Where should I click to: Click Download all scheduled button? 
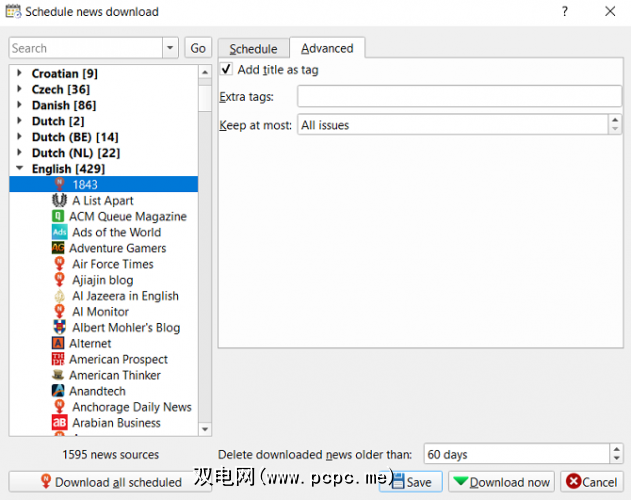coord(110,481)
